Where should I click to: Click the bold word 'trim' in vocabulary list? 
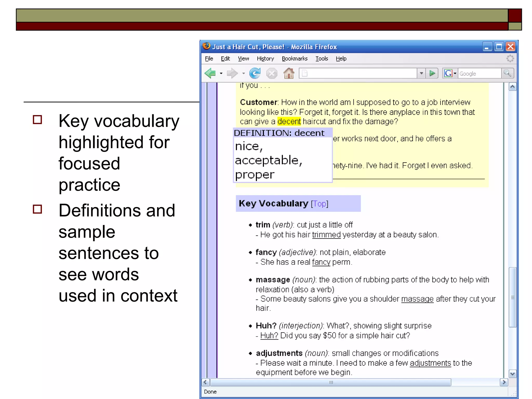[x=263, y=225]
